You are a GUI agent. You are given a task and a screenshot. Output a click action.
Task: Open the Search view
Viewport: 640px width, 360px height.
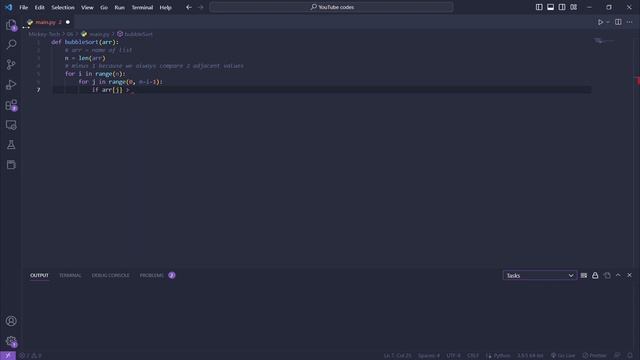(11, 44)
